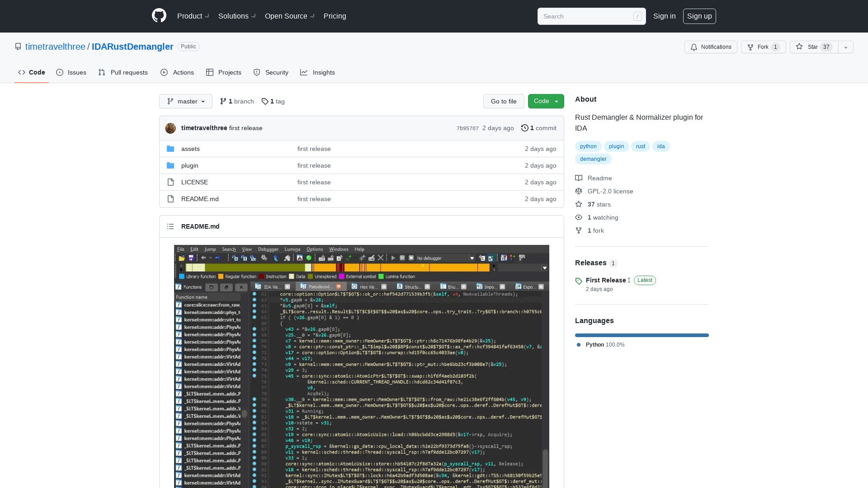Click the tag icon beside First Release
This screenshot has height=488, width=868.
[x=579, y=281]
